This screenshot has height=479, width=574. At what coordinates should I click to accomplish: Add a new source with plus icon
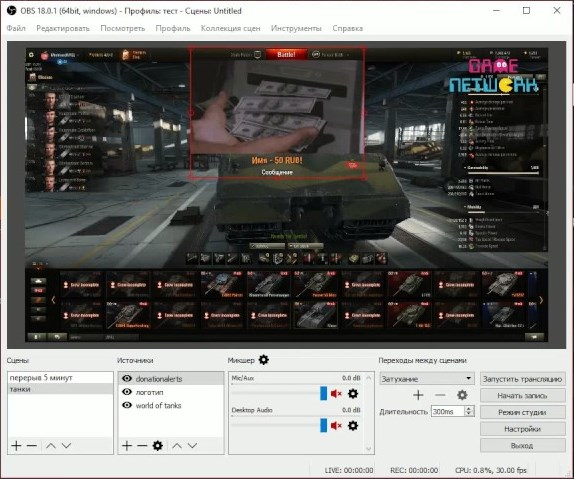click(x=127, y=446)
